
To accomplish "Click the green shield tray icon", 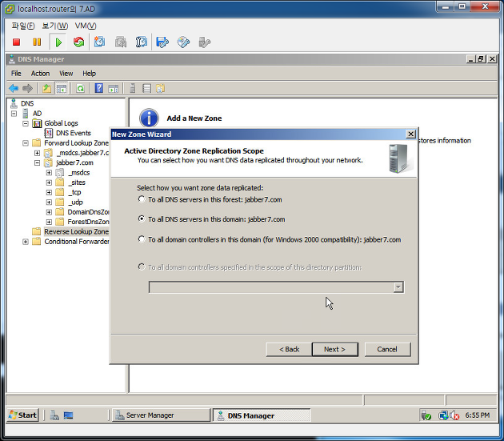I will pos(426,415).
